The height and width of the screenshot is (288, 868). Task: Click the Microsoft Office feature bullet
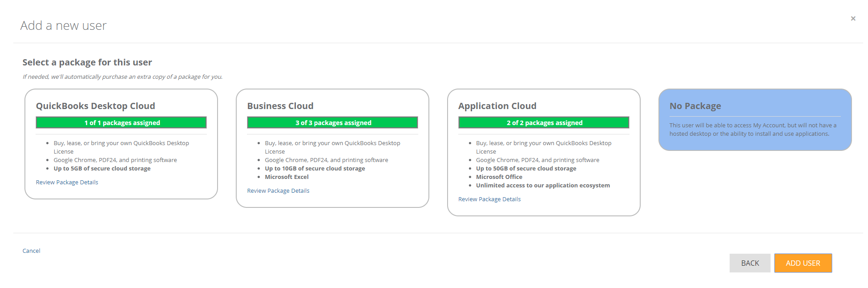(x=499, y=177)
